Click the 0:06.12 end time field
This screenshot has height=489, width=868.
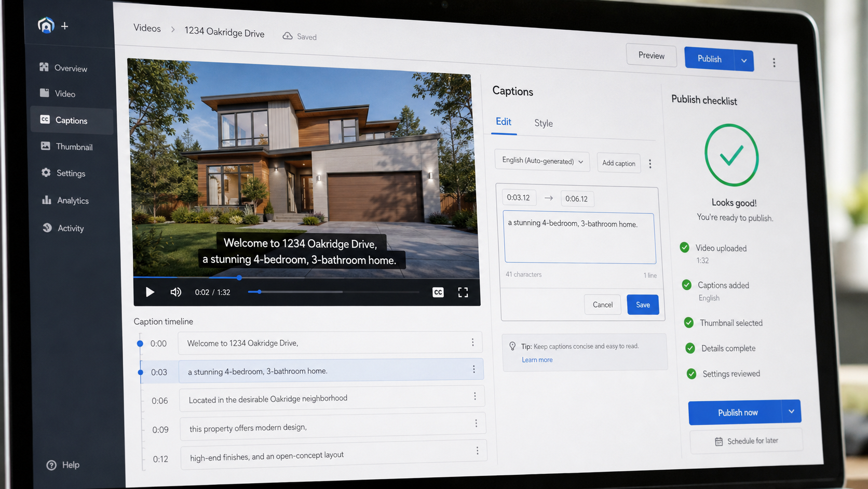(577, 199)
